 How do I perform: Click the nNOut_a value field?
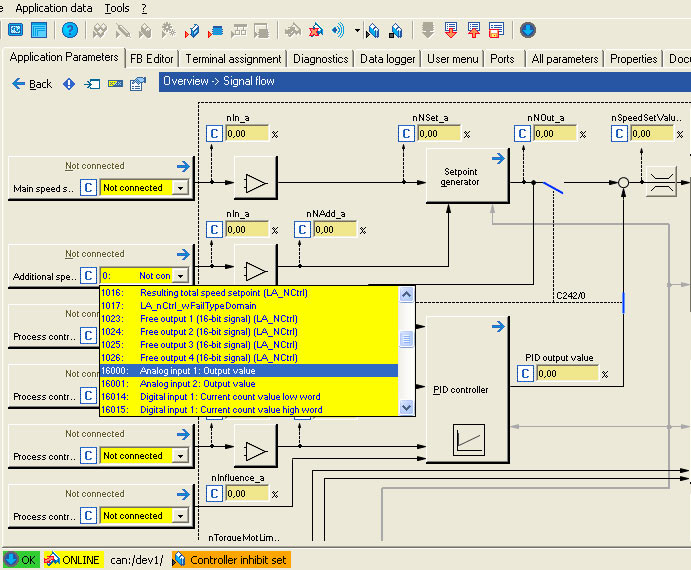coord(555,133)
